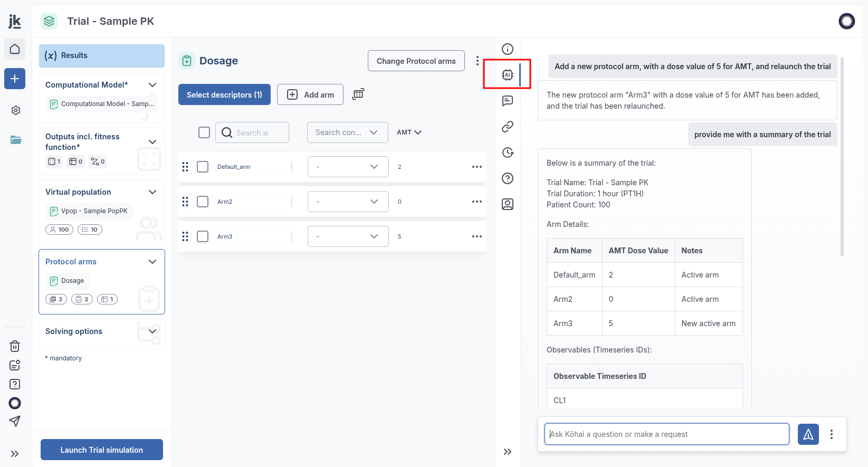Click the home icon in left sidebar
The image size is (868, 467).
pyautogui.click(x=15, y=49)
